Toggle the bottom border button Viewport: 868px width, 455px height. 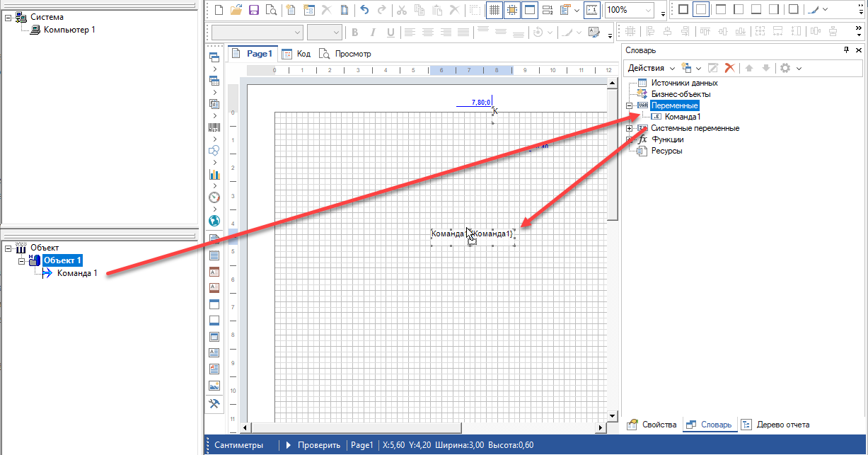tap(756, 10)
